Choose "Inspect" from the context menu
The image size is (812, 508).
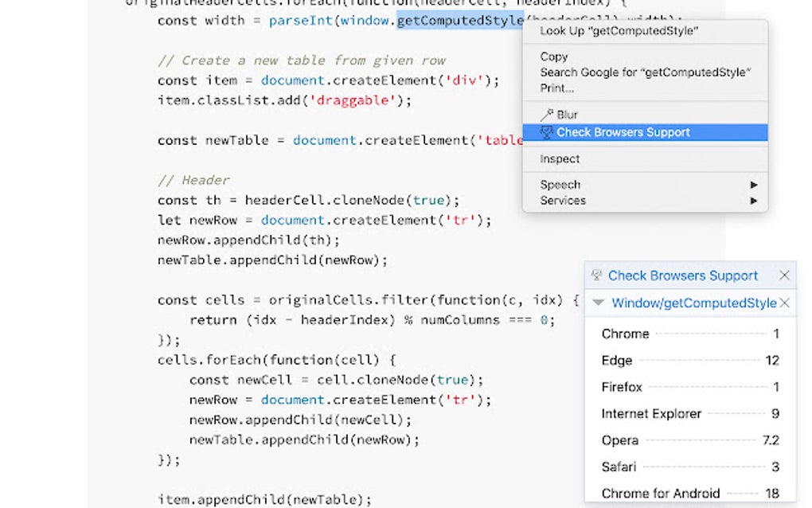coord(560,158)
